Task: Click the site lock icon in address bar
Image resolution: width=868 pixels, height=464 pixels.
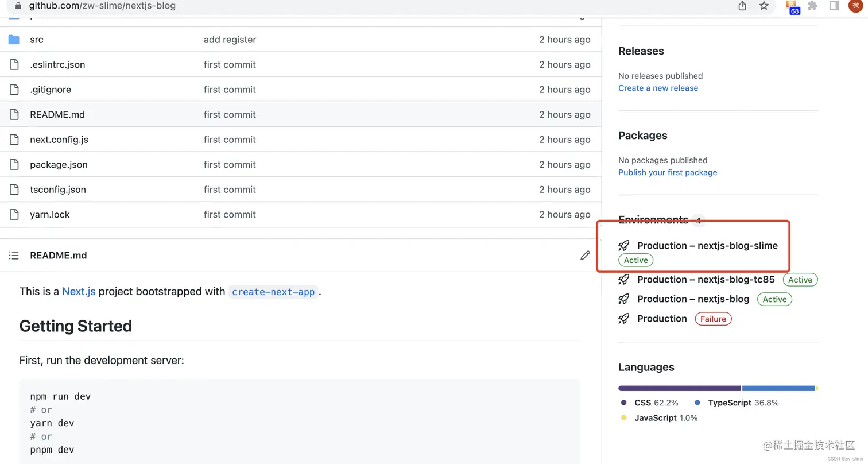Action: 18,6
